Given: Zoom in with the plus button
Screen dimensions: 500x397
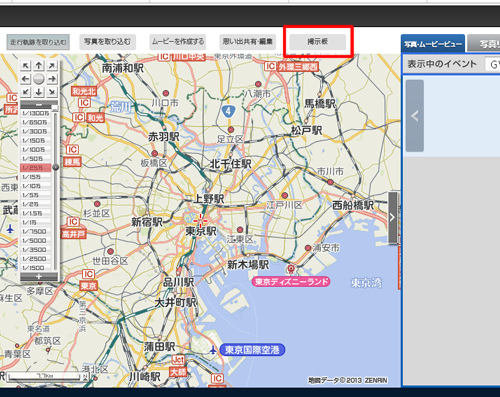Looking at the screenshot, I should point(39,277).
